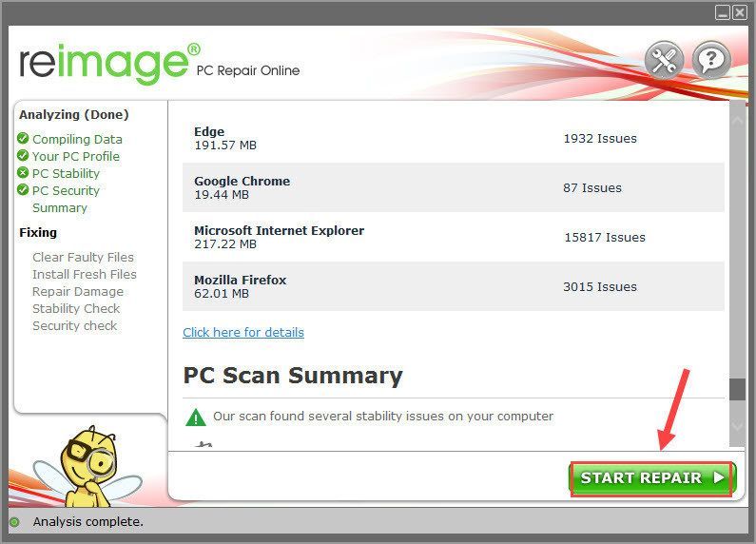The width and height of the screenshot is (756, 544).
Task: Click the 62.01 MB size text
Action: pos(222,293)
